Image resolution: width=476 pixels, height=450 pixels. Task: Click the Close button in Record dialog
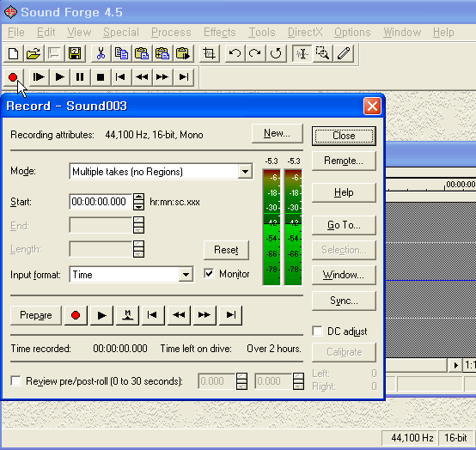tap(344, 136)
